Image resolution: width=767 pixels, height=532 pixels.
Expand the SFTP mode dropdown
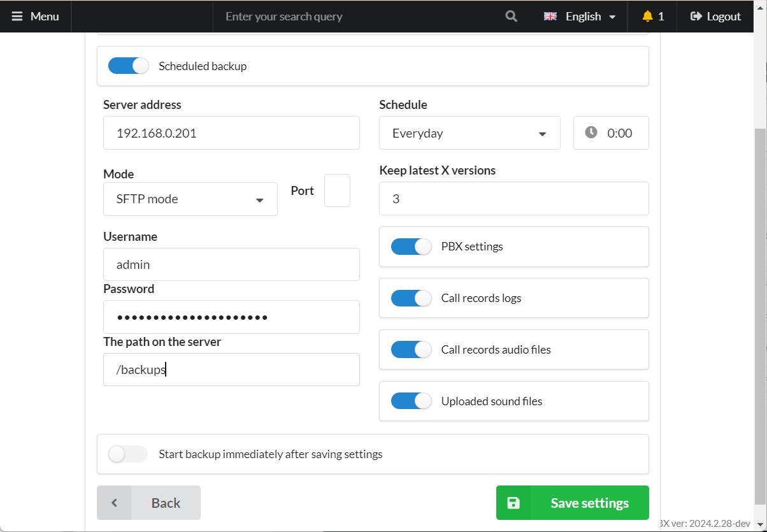click(x=190, y=199)
